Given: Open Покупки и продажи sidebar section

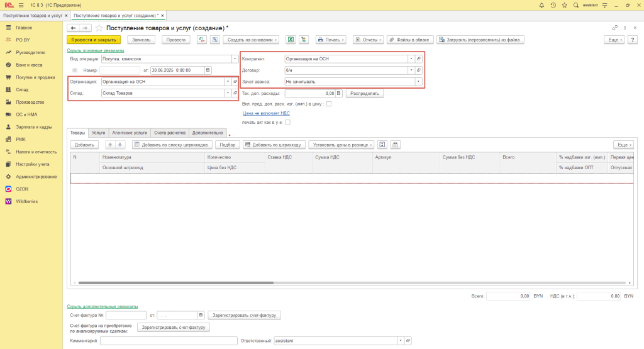Looking at the screenshot, I should pyautogui.click(x=35, y=77).
